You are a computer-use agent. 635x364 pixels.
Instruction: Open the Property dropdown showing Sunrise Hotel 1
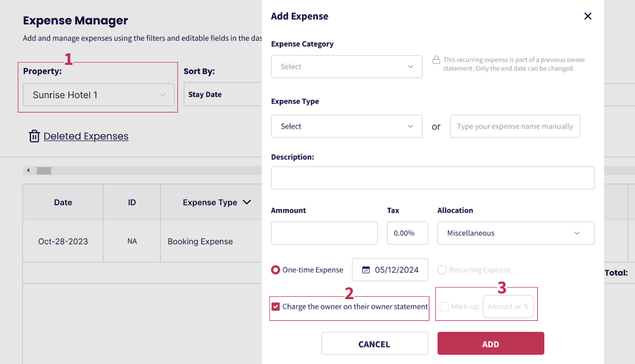pyautogui.click(x=98, y=95)
